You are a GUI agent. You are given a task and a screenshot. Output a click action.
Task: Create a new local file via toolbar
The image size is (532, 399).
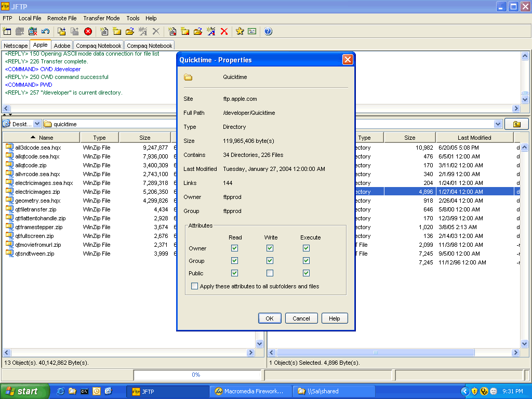click(104, 32)
